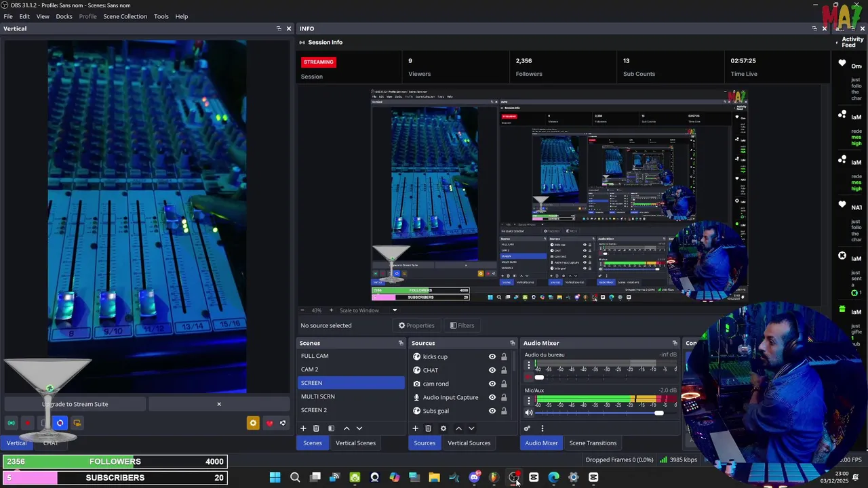Open File Explorer from taskbar
The height and width of the screenshot is (488, 868).
pos(434,477)
